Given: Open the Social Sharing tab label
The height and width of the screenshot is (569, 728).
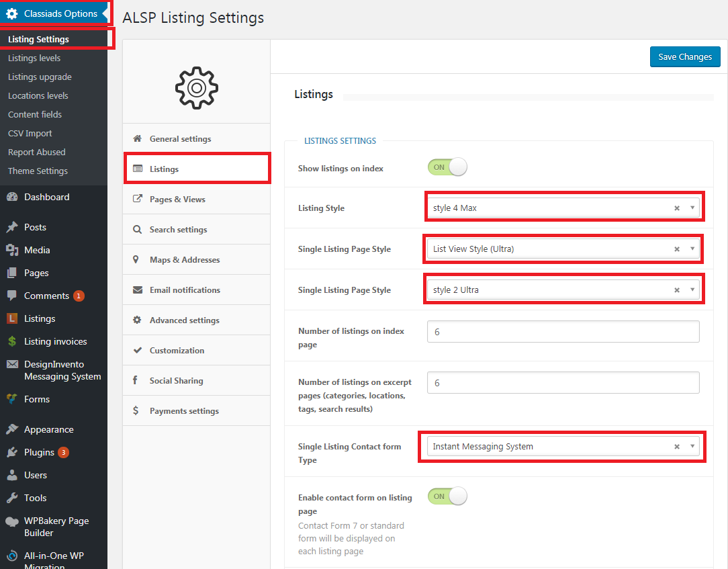Looking at the screenshot, I should pos(177,380).
